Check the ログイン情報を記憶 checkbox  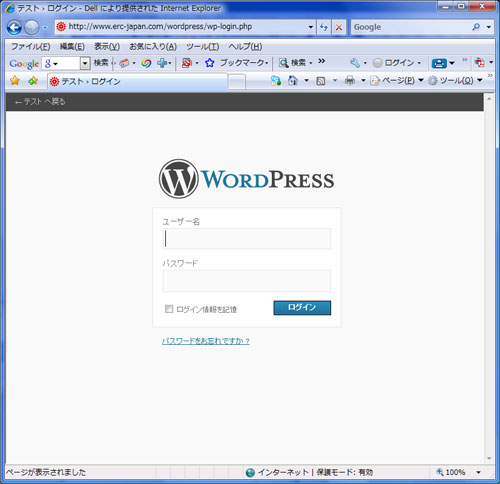169,309
